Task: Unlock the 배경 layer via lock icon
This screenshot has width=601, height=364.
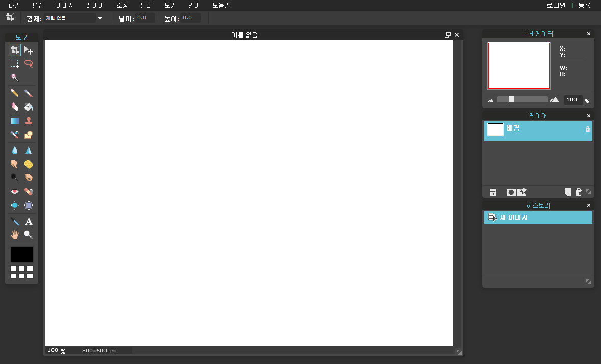Action: (x=588, y=129)
